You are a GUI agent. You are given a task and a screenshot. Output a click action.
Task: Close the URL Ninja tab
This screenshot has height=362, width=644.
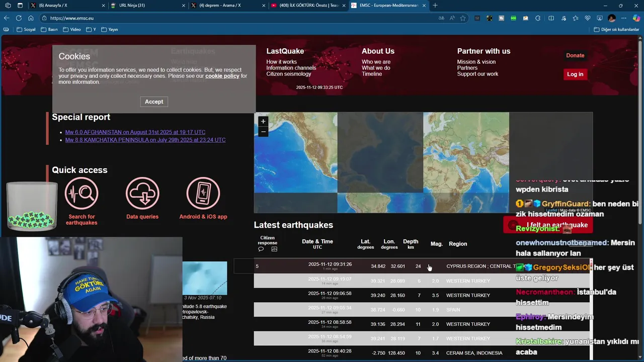click(184, 6)
